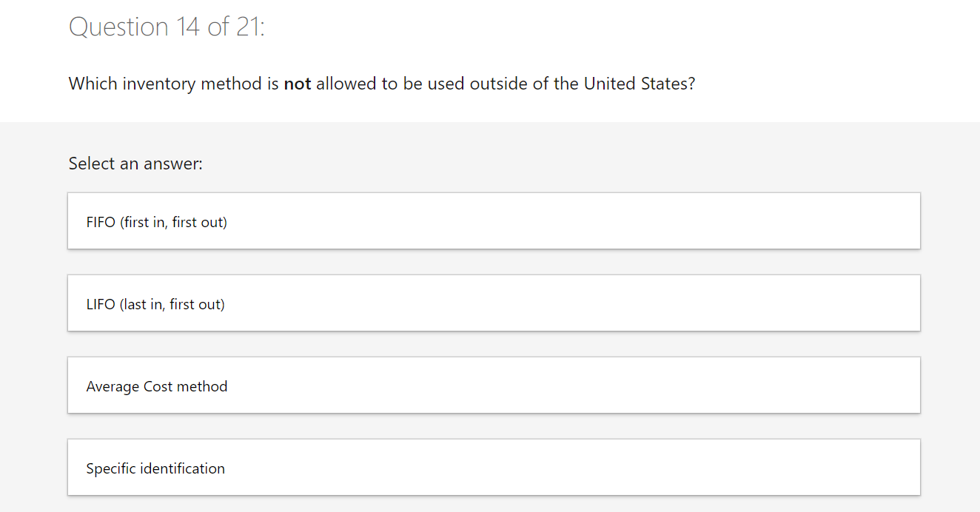This screenshot has width=980, height=512.
Task: Click the 'Select an answer:' label
Action: click(x=135, y=164)
